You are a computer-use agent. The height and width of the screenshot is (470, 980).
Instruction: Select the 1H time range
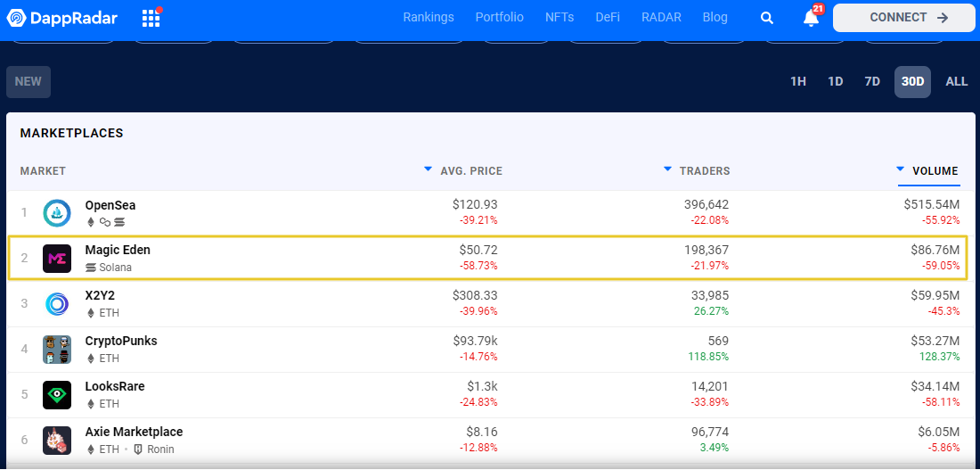(798, 82)
